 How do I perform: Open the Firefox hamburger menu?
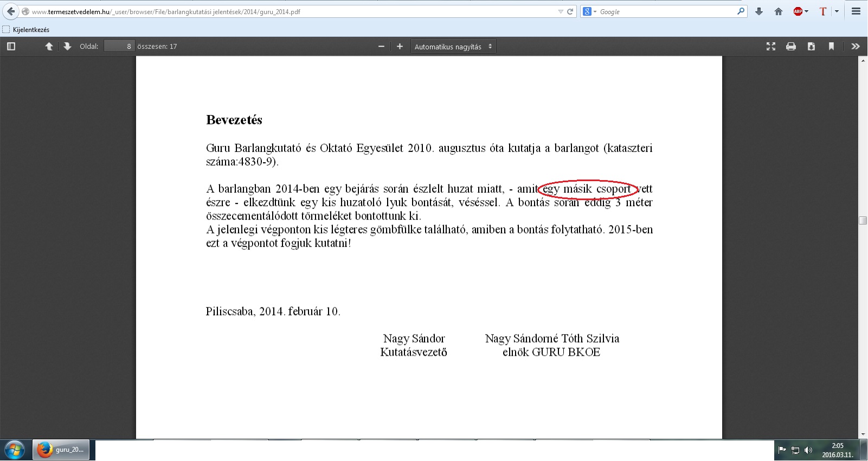tap(856, 11)
